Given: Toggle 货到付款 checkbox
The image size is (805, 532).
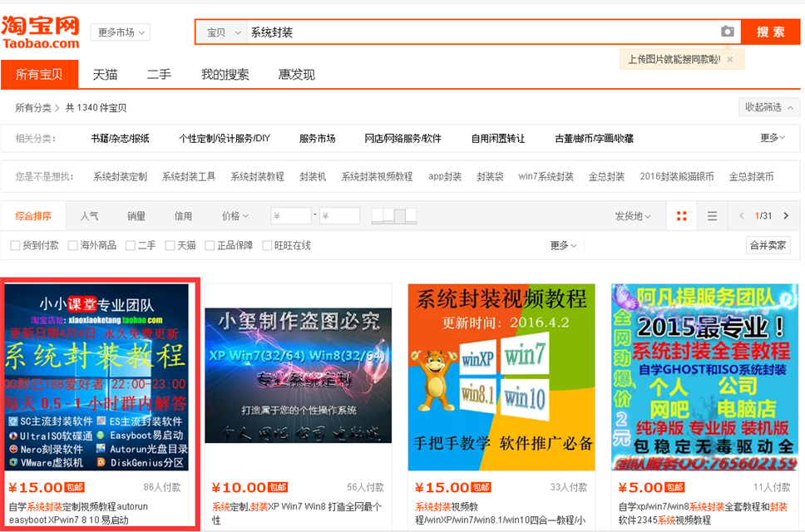Looking at the screenshot, I should coord(16,246).
